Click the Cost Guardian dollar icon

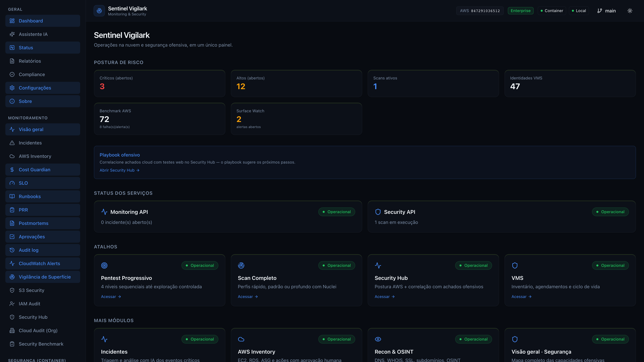pyautogui.click(x=12, y=170)
